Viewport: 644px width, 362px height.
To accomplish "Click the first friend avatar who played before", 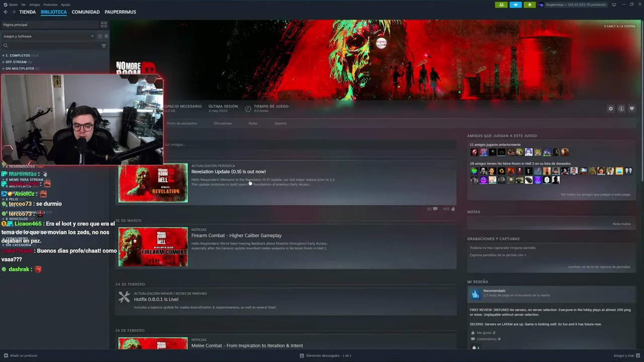I will click(474, 152).
